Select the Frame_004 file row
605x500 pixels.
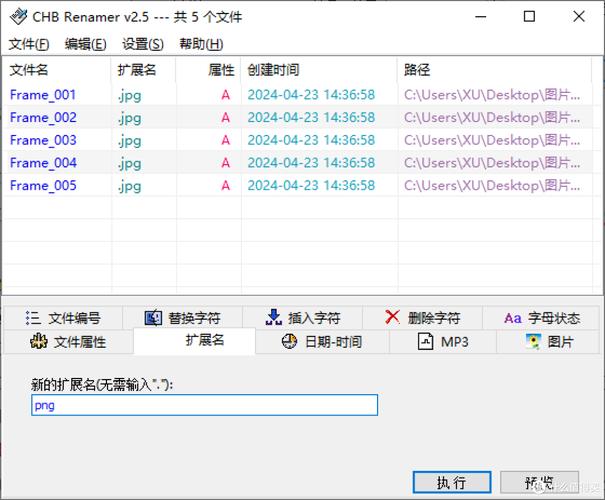pyautogui.click(x=297, y=163)
